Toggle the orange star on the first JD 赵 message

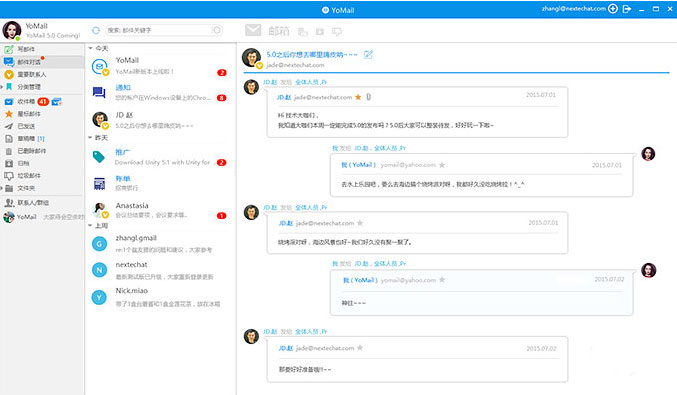(358, 97)
